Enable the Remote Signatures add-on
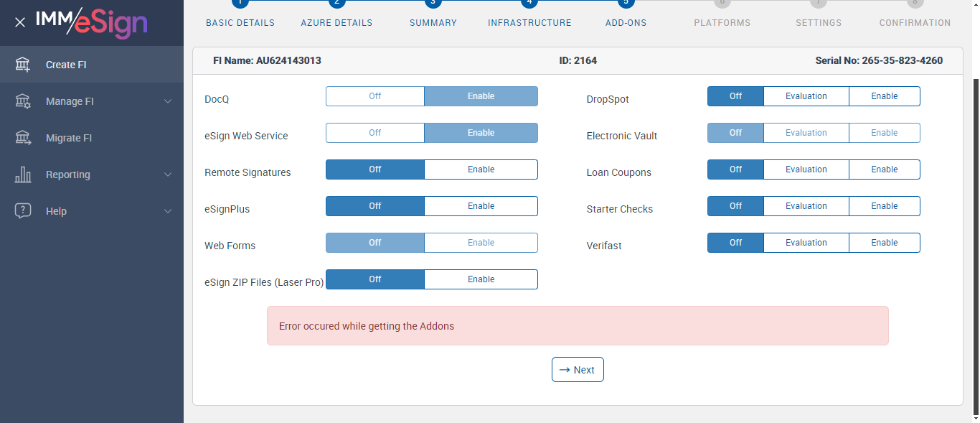The image size is (980, 423). (x=481, y=169)
